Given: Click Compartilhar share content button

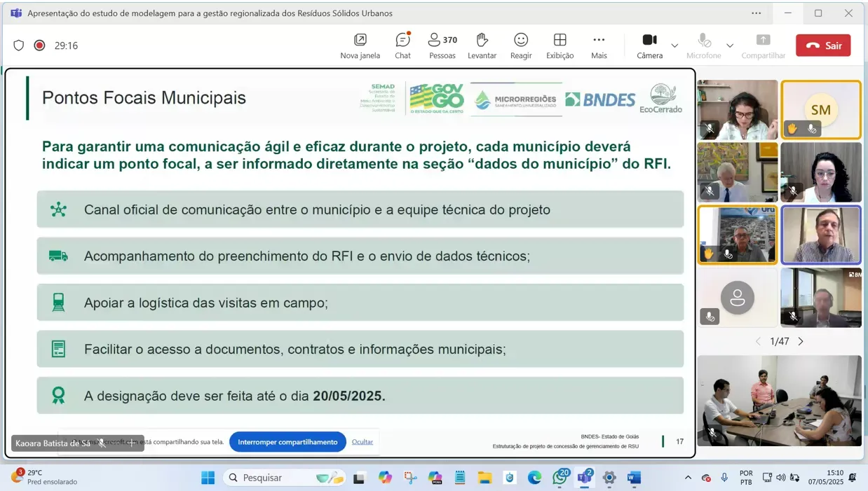Looking at the screenshot, I should pos(763,46).
